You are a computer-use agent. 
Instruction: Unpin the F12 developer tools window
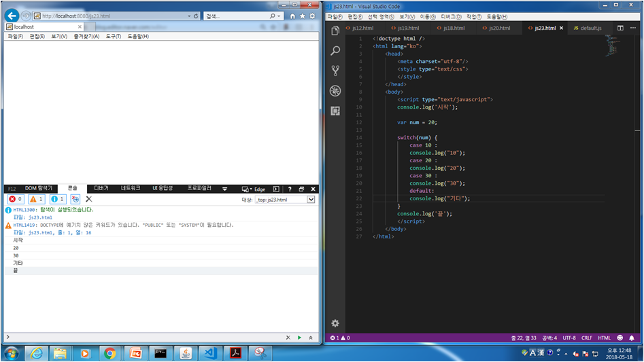[301, 189]
